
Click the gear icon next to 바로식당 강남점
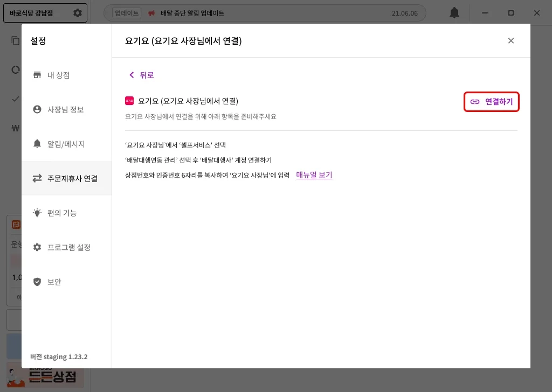point(78,13)
